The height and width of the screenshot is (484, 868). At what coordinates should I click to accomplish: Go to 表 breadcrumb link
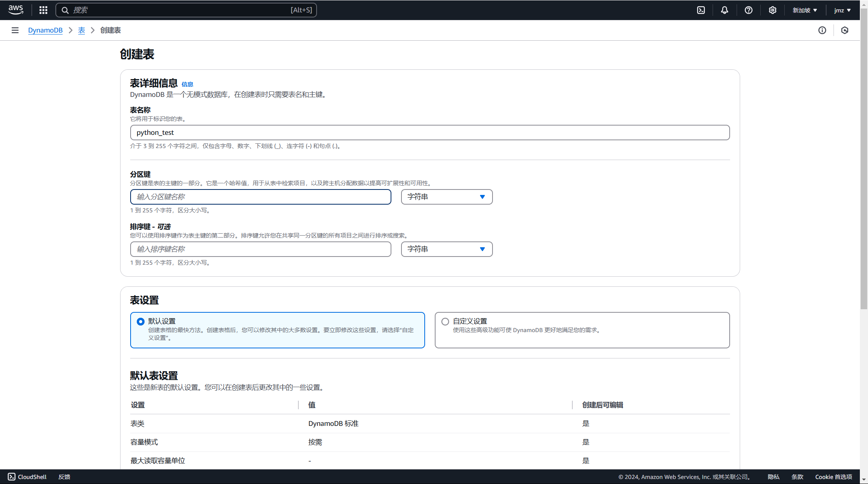(81, 30)
